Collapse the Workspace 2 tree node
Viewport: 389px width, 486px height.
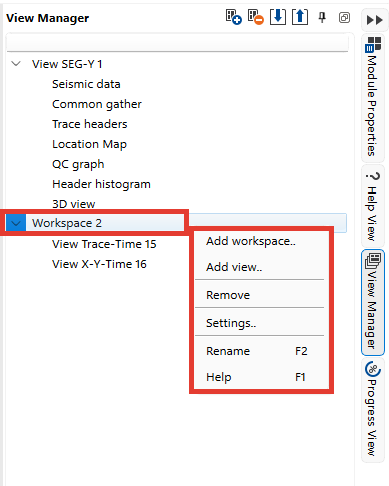tap(16, 223)
